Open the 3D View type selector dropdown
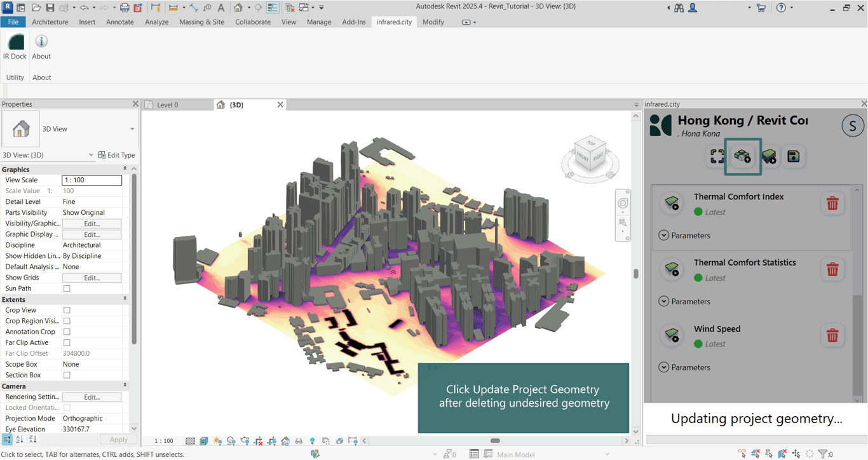The width and height of the screenshot is (868, 460). coord(132,129)
